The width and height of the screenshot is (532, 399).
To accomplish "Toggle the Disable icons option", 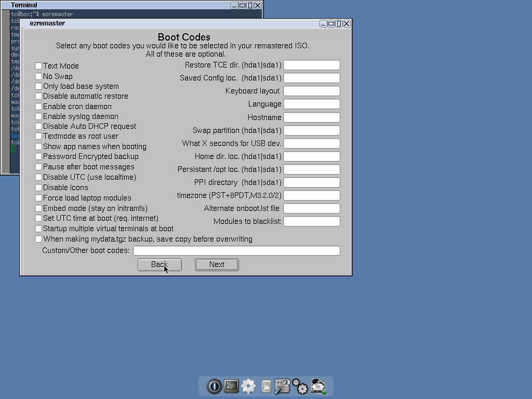I will (38, 188).
